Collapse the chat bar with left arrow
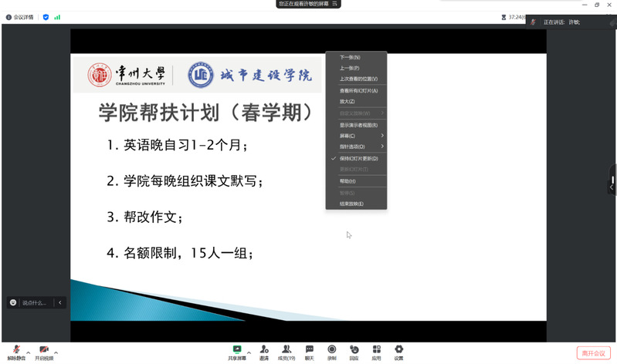617x364 pixels. 60,302
